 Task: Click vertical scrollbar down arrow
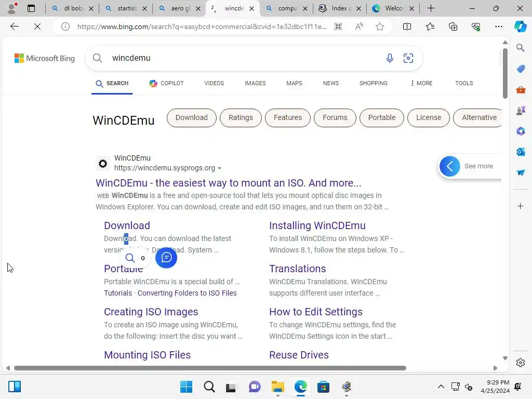coord(505,358)
